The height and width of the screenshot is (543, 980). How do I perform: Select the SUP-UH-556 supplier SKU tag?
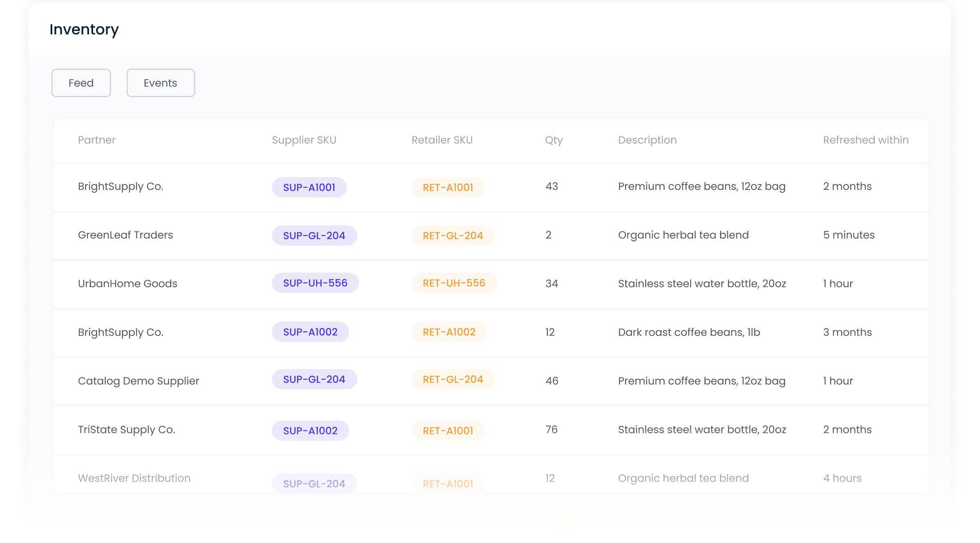[315, 283]
